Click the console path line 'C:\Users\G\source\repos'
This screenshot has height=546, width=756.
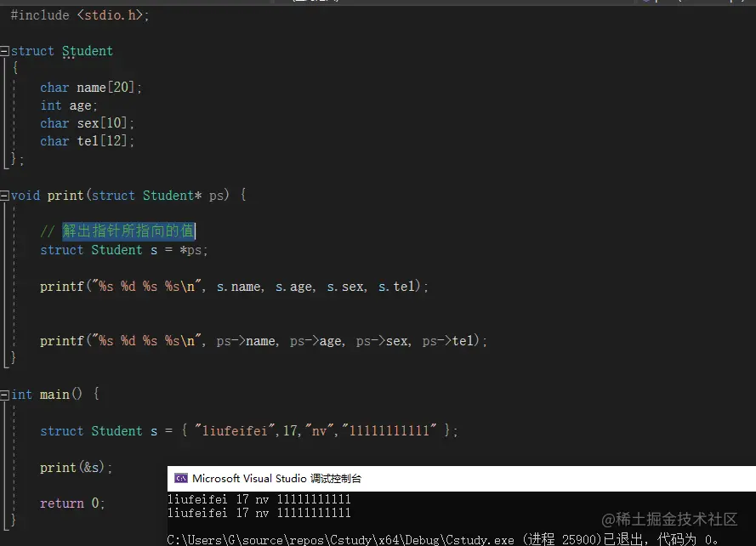coord(442,539)
